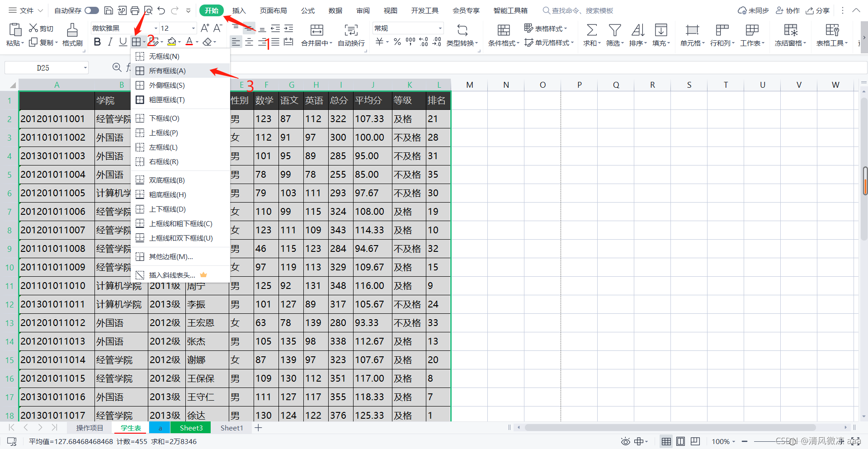Go to first sheet navigation arrow
Viewport: 868px width, 449px height.
click(x=12, y=428)
